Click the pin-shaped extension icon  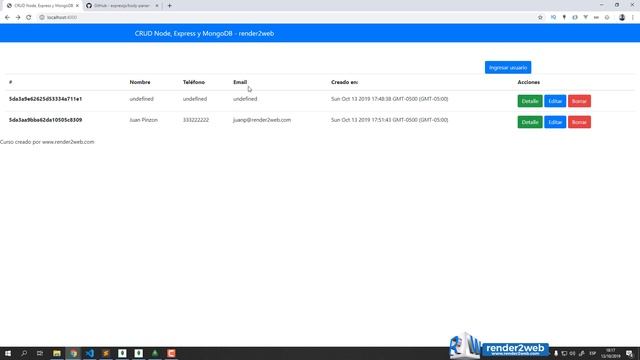click(x=564, y=18)
